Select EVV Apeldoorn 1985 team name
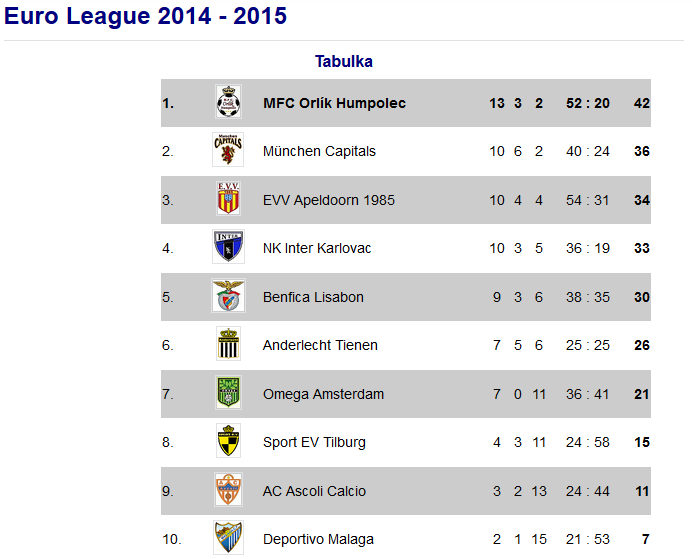 pos(328,200)
